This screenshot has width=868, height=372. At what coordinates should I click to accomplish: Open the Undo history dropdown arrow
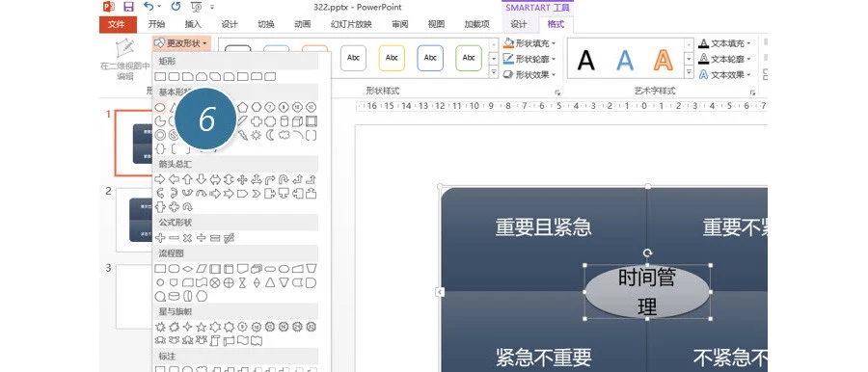click(x=159, y=7)
